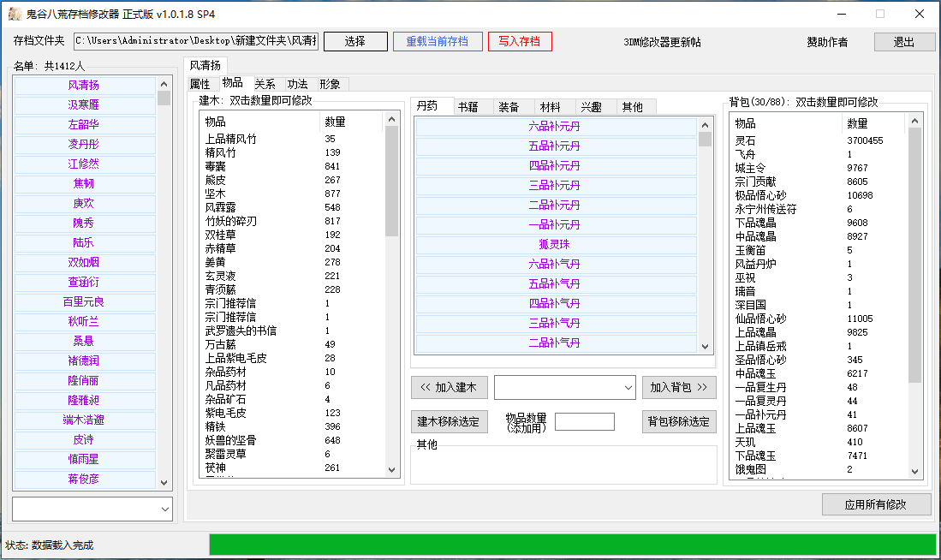
Task: Select 圣品悟心砂 row in the backpack list
Action: [819, 360]
